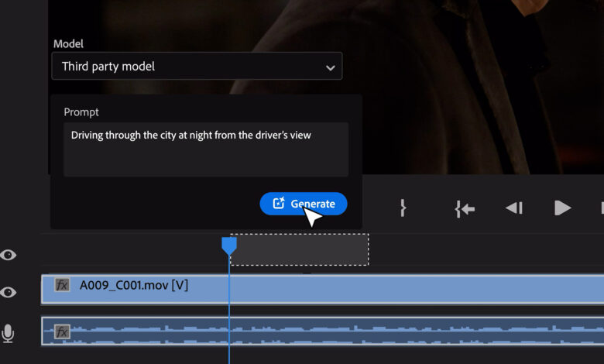
Task: Click the fx badge on A009_C001.mov video clip
Action: click(x=62, y=285)
